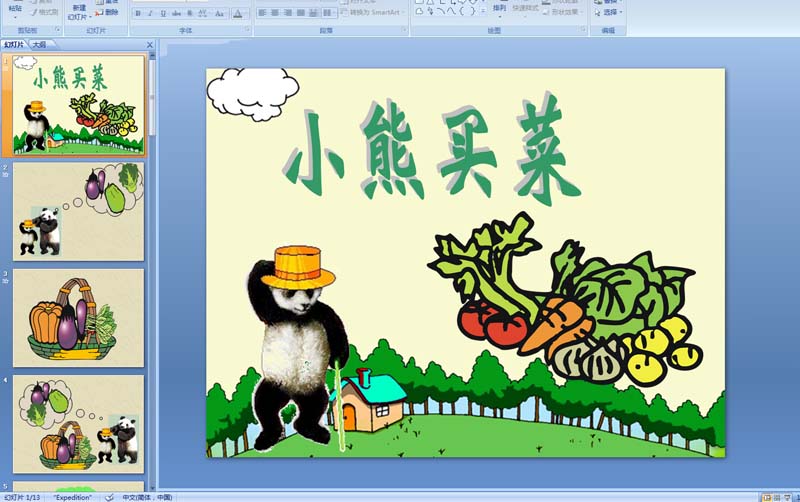Open the columns dropdown in paragraph group
This screenshot has width=800, height=502.
click(x=328, y=13)
